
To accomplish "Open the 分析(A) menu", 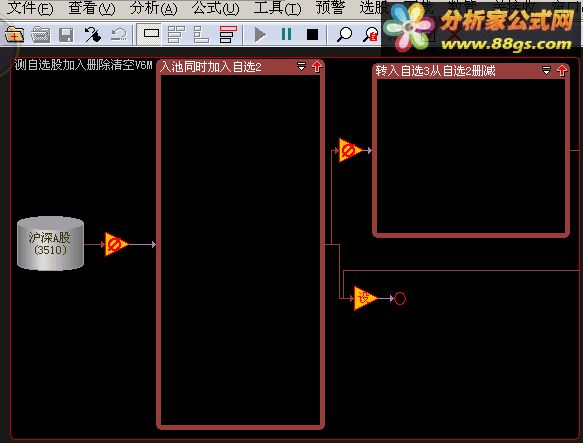I will tap(154, 8).
